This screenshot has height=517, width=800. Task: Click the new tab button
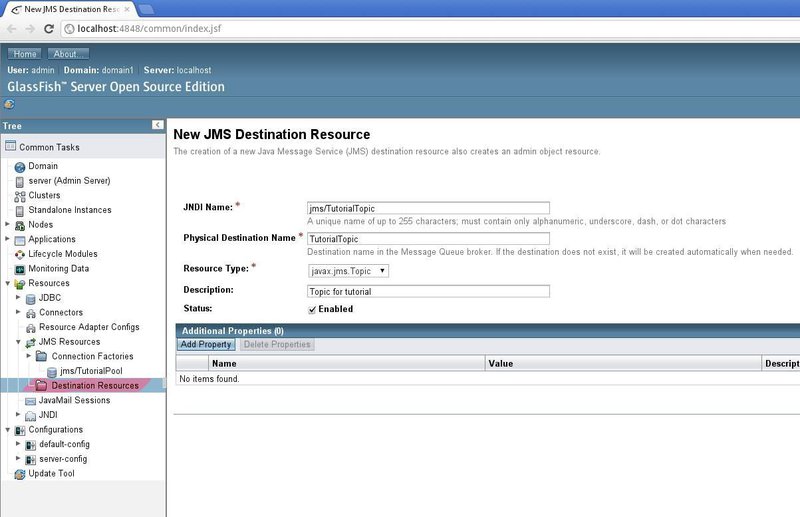(x=146, y=9)
